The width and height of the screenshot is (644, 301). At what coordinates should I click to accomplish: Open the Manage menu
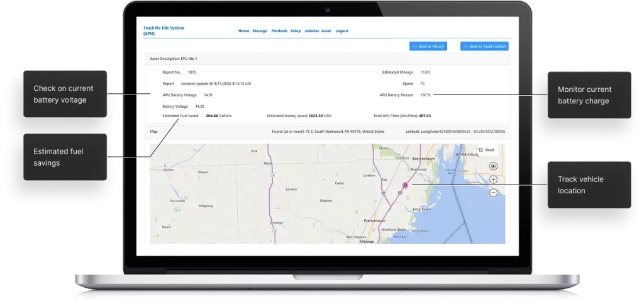point(260,31)
